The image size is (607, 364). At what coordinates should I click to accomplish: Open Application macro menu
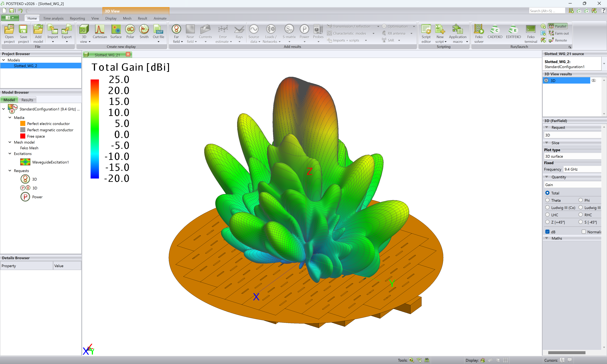point(458,34)
